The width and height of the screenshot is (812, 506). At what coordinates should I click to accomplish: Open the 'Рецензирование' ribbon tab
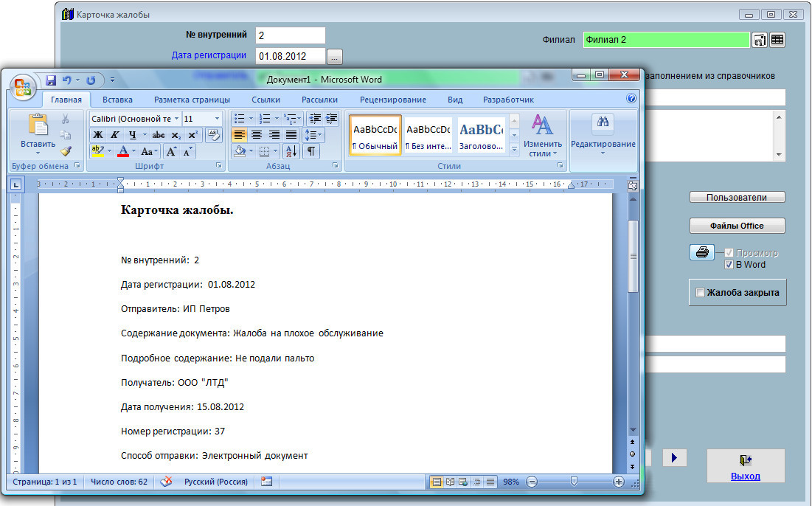(393, 100)
